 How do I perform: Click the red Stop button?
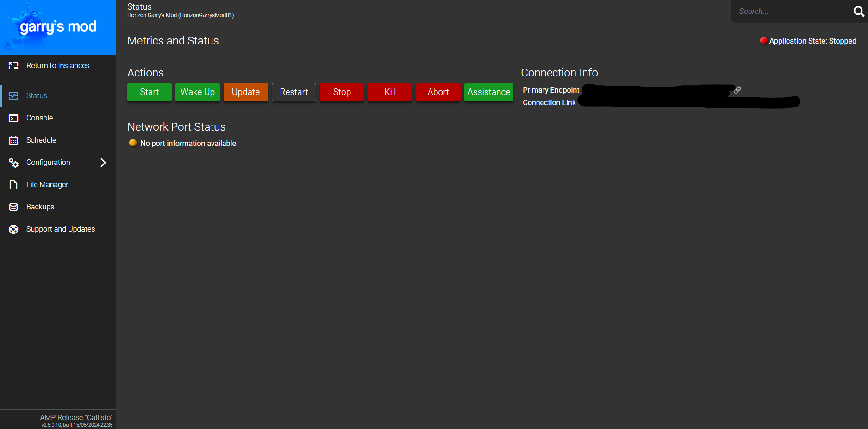(342, 92)
